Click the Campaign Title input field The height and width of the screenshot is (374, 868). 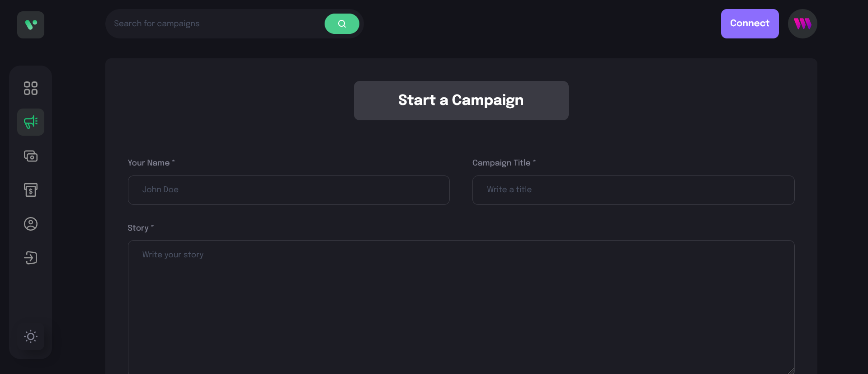(633, 190)
